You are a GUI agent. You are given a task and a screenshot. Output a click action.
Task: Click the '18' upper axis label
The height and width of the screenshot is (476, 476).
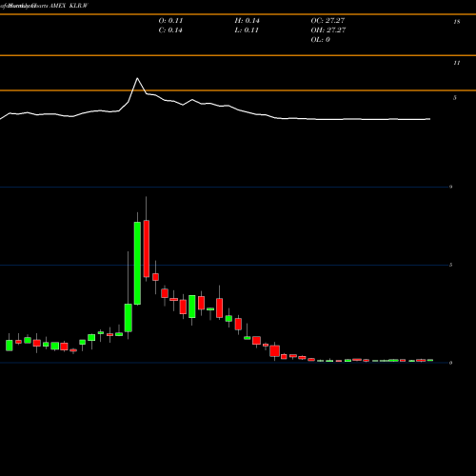(457, 22)
